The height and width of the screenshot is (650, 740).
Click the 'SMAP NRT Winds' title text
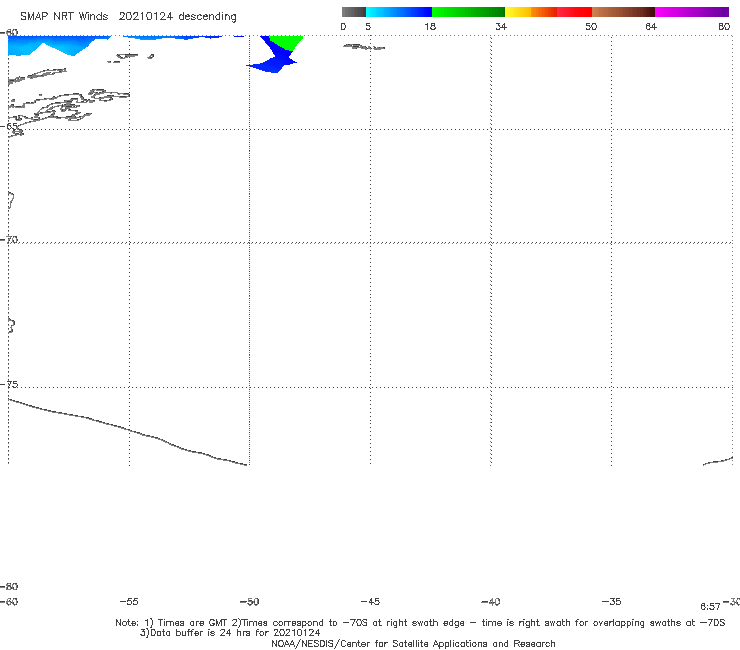tap(64, 17)
